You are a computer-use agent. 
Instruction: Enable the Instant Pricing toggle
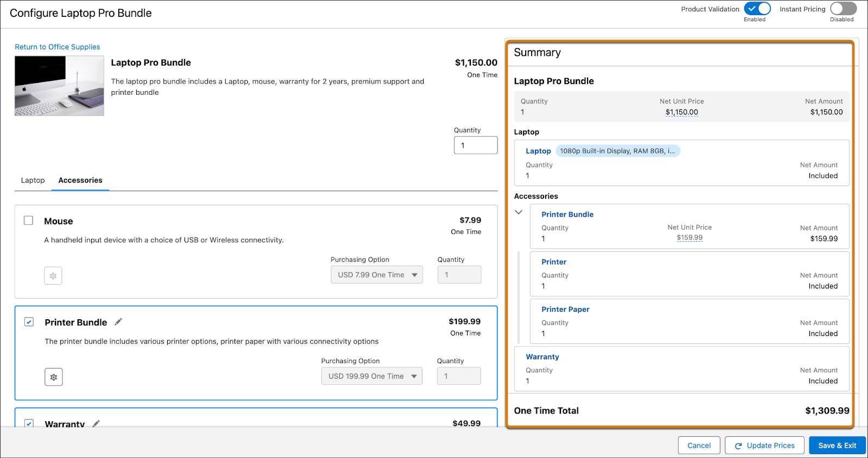pyautogui.click(x=843, y=9)
